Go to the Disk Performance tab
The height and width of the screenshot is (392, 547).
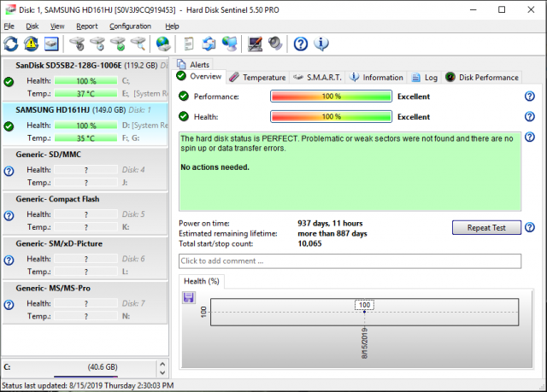[481, 77]
